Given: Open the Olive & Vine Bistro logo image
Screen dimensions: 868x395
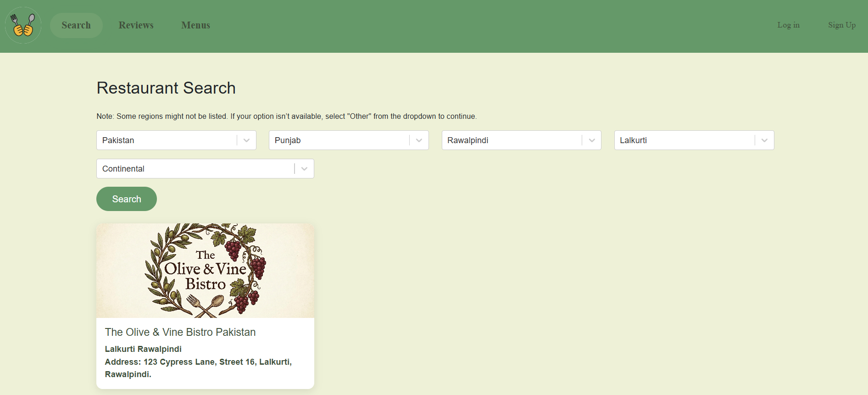Looking at the screenshot, I should click(x=205, y=271).
